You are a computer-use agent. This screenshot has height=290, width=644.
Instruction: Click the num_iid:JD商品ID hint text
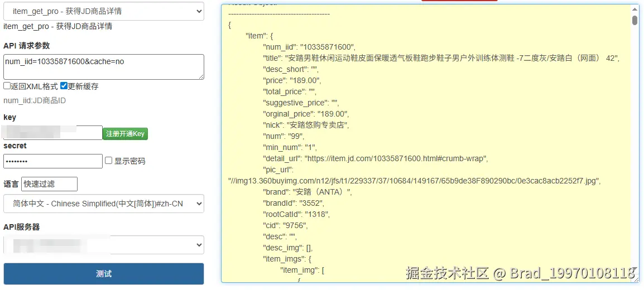[x=35, y=100]
